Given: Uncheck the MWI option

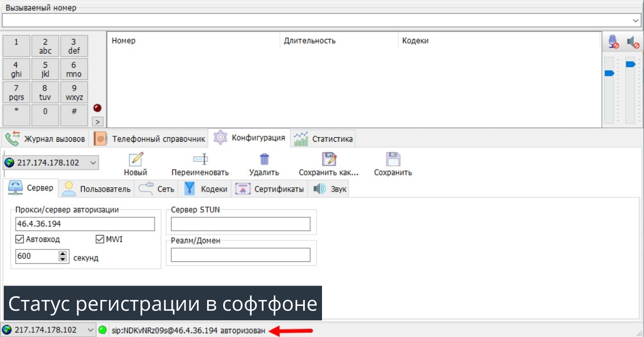Looking at the screenshot, I should pos(99,239).
